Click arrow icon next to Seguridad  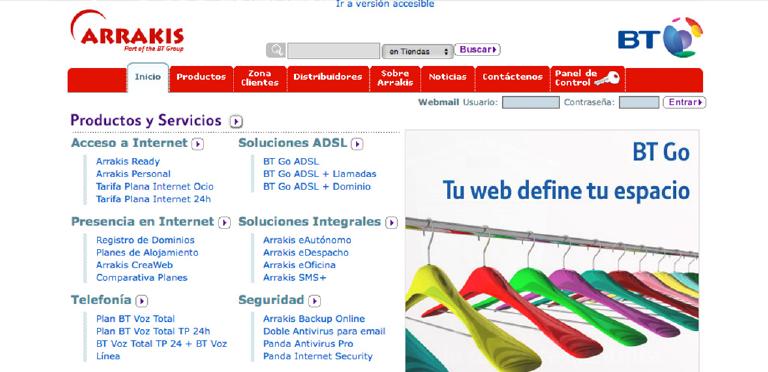pyautogui.click(x=314, y=301)
